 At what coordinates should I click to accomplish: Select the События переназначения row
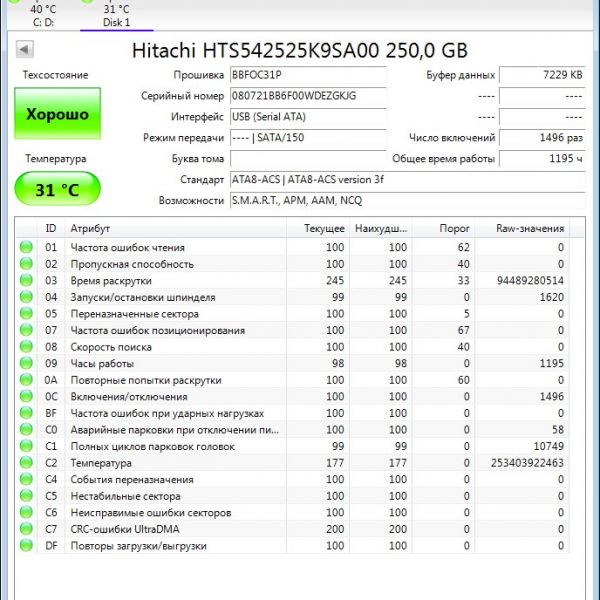point(293,479)
